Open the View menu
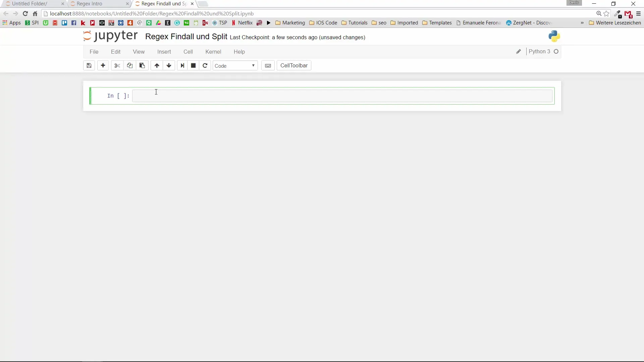The height and width of the screenshot is (362, 644). [139, 52]
